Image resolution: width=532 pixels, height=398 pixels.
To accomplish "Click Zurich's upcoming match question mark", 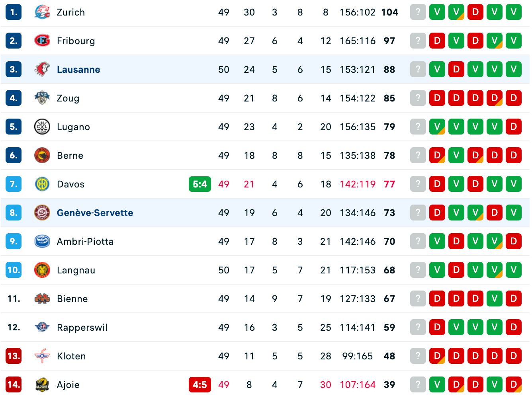I will (x=418, y=12).
